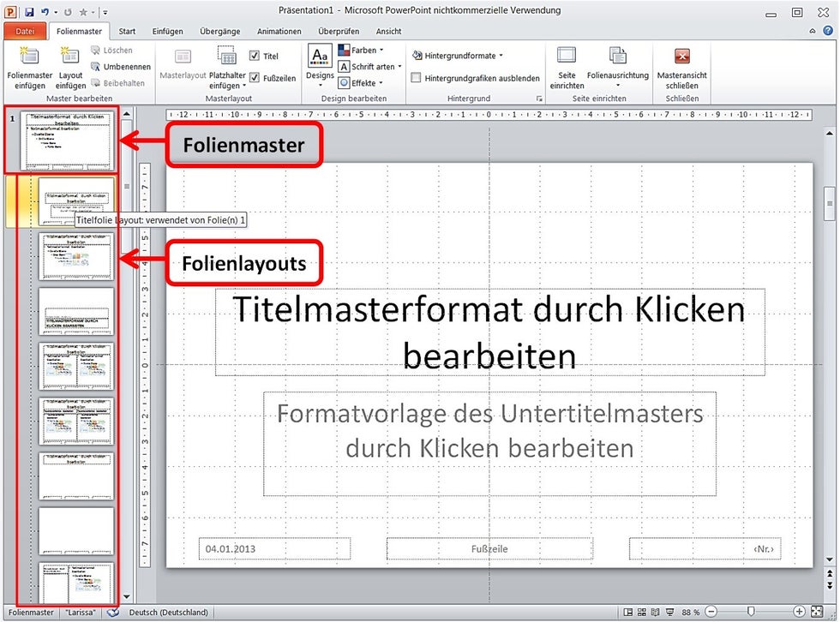Open the Hintergrundformate dropdown
The image size is (840, 622).
tap(458, 56)
